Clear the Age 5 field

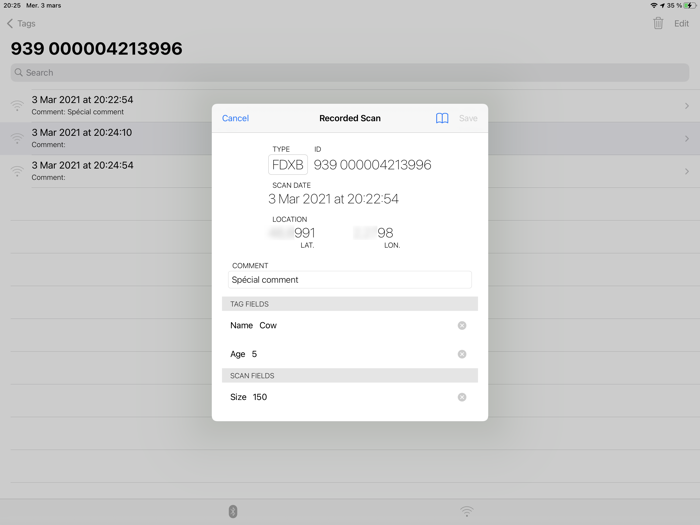462,354
